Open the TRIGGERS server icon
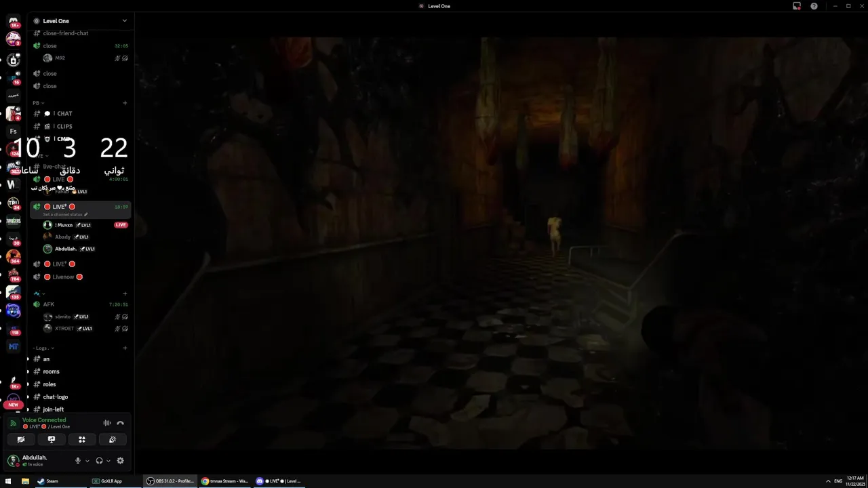 [13, 221]
